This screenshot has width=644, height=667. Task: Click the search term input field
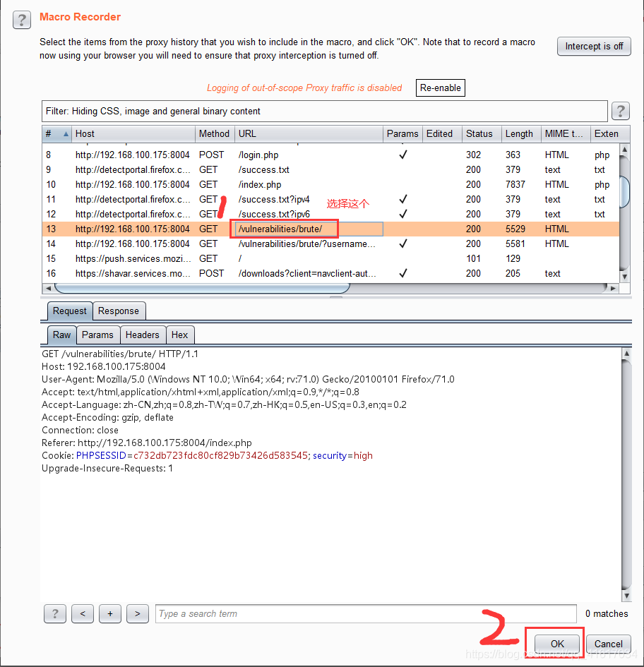pos(366,613)
